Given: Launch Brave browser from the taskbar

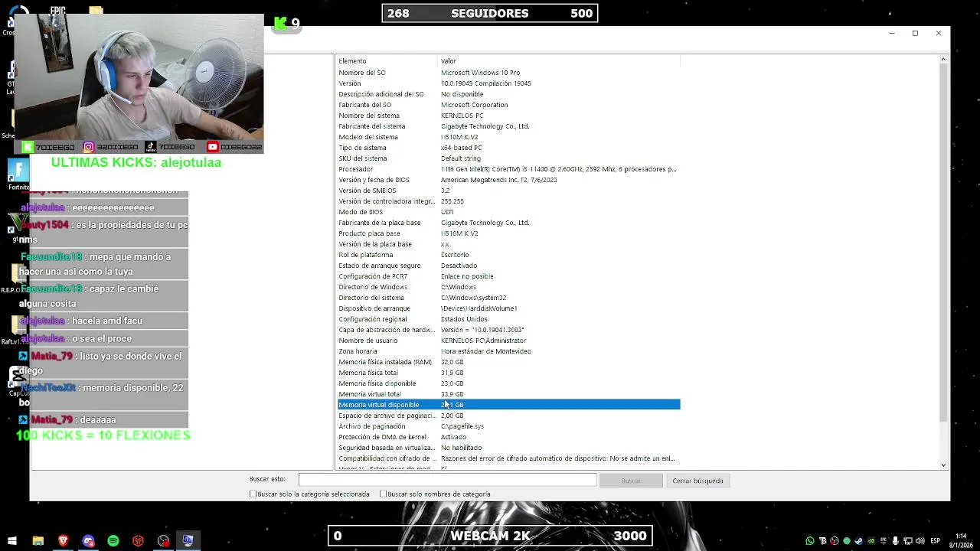Looking at the screenshot, I should coord(63,541).
